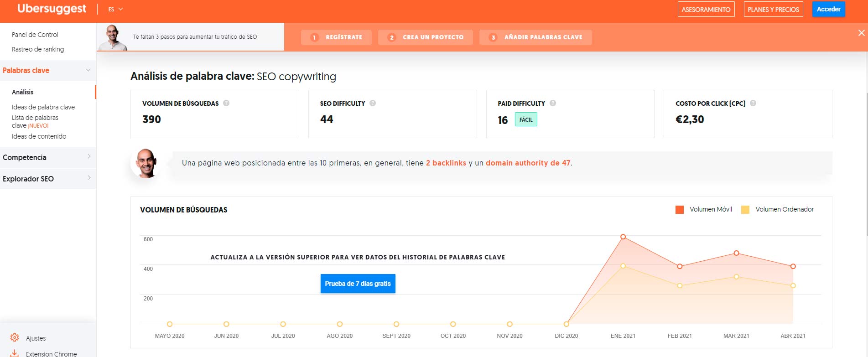This screenshot has height=357, width=868.
Task: Click MAYO 2020 data point
Action: tap(170, 324)
